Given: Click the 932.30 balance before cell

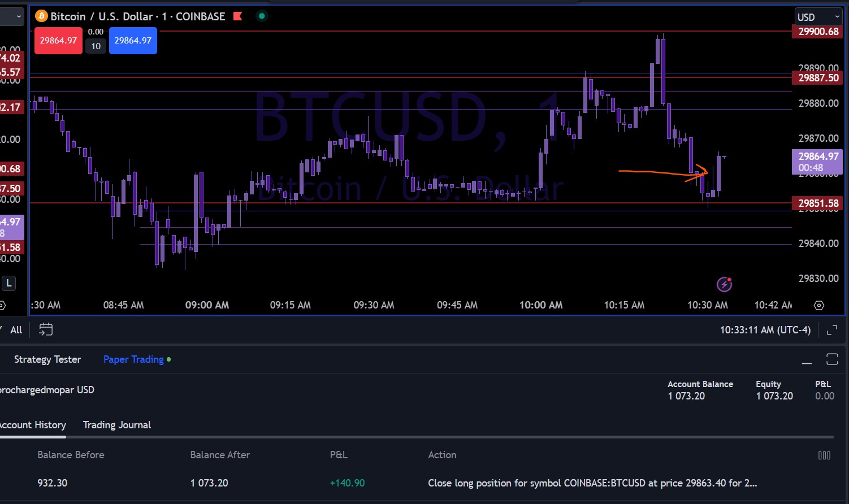Looking at the screenshot, I should 52,483.
